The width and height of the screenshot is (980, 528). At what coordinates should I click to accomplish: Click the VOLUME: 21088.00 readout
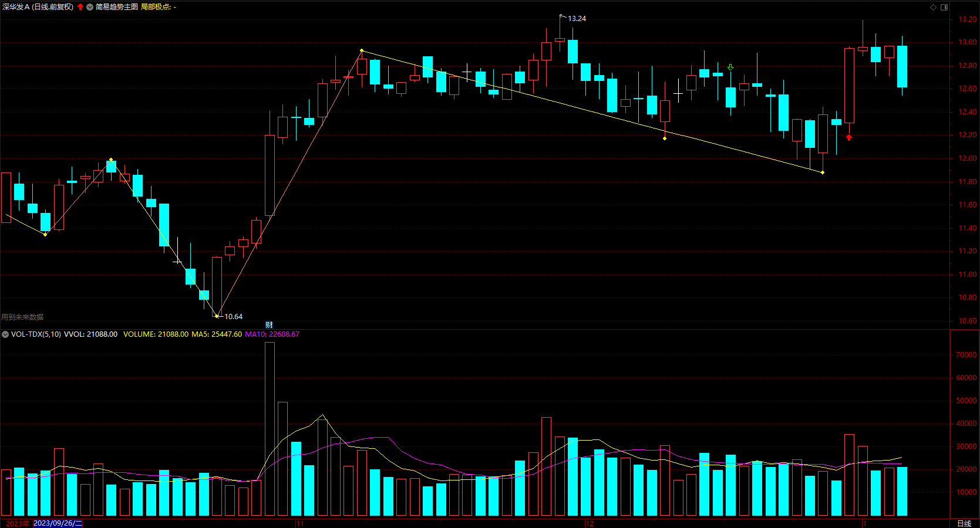click(x=156, y=334)
